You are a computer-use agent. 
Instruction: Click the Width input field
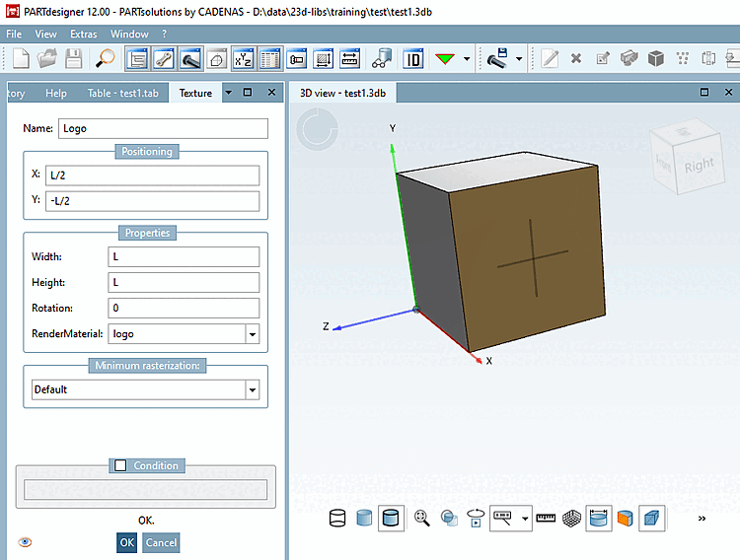184,256
